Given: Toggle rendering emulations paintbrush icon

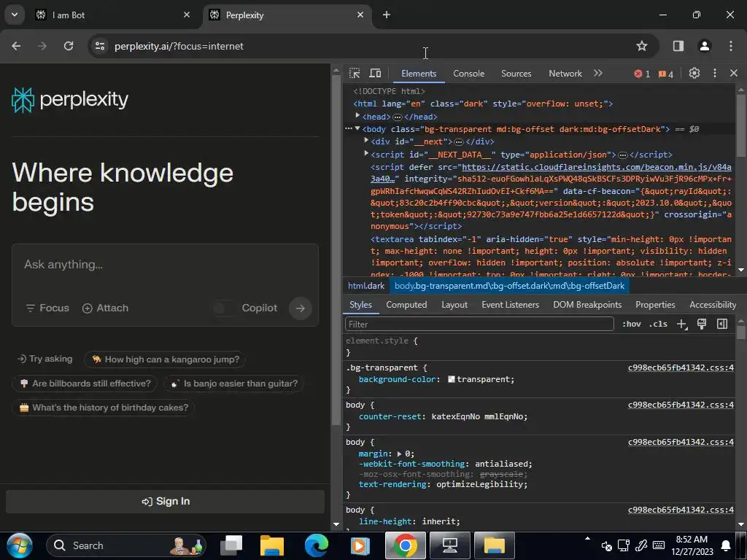Looking at the screenshot, I should [x=702, y=324].
